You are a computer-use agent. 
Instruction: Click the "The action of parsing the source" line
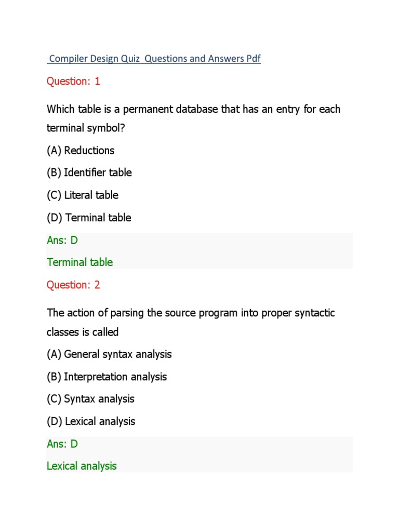[191, 313]
